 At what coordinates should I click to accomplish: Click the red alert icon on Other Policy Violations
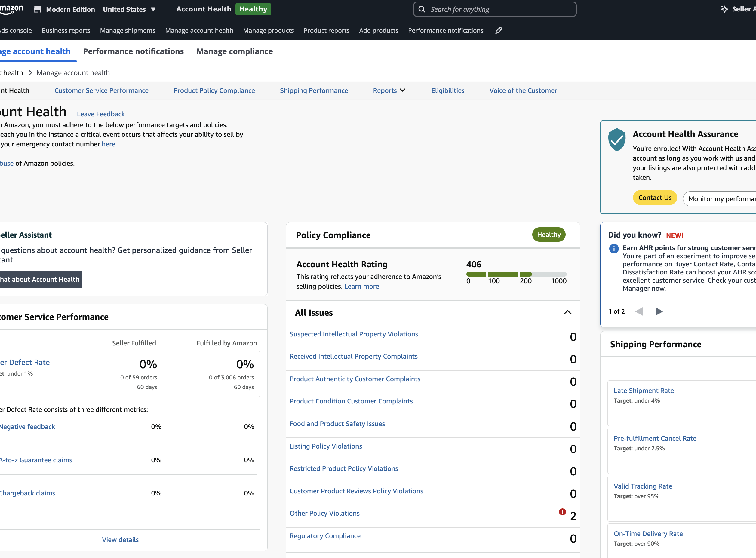562,512
